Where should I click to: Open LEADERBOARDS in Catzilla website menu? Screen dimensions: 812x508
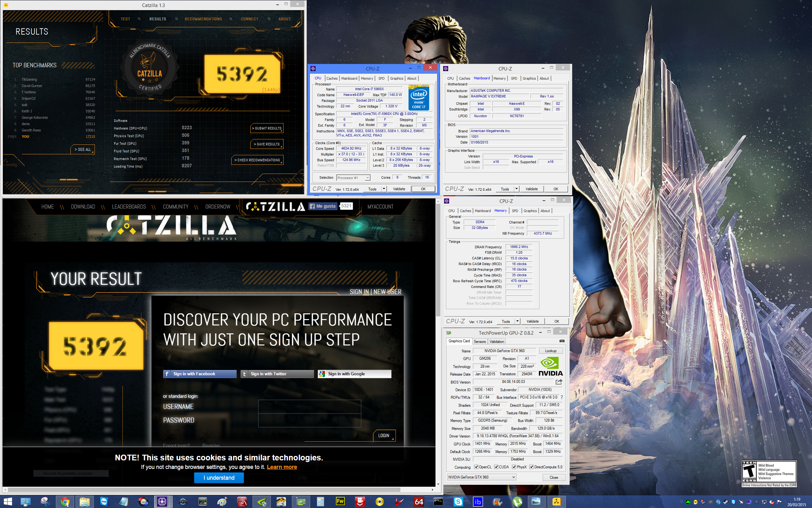pyautogui.click(x=129, y=207)
